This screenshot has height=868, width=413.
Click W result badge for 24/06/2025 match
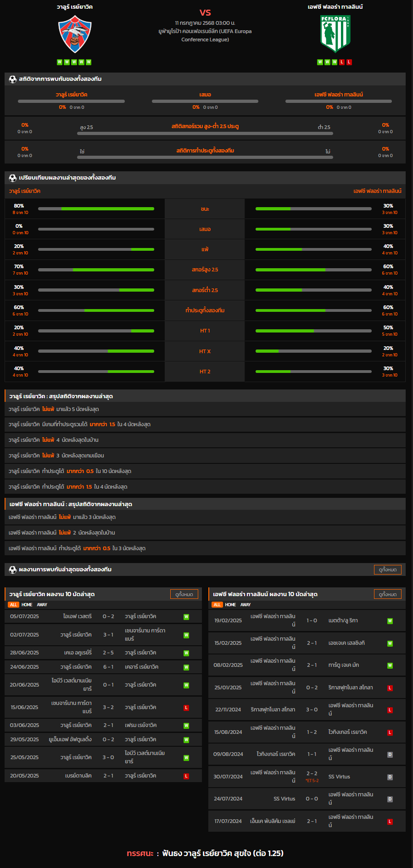[x=186, y=667]
